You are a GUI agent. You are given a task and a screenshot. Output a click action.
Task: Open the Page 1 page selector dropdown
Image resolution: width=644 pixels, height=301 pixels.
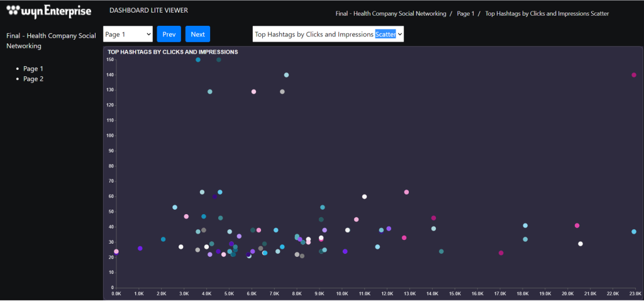pos(128,34)
